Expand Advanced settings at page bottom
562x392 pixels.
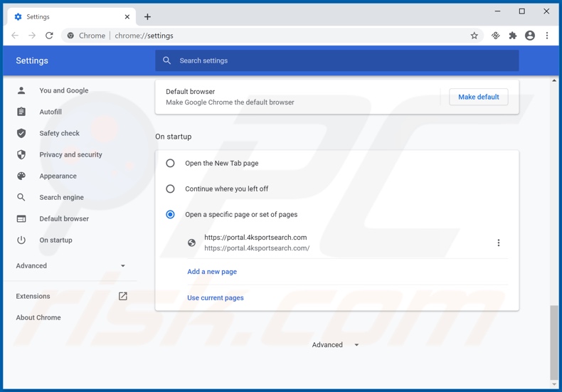335,345
